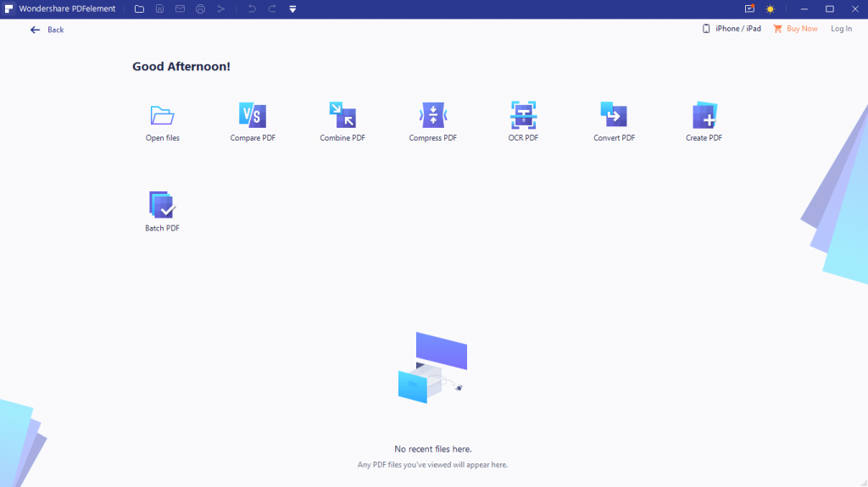Expand the quick access toolbar dropdown arrow
The width and height of the screenshot is (868, 487).
point(292,9)
